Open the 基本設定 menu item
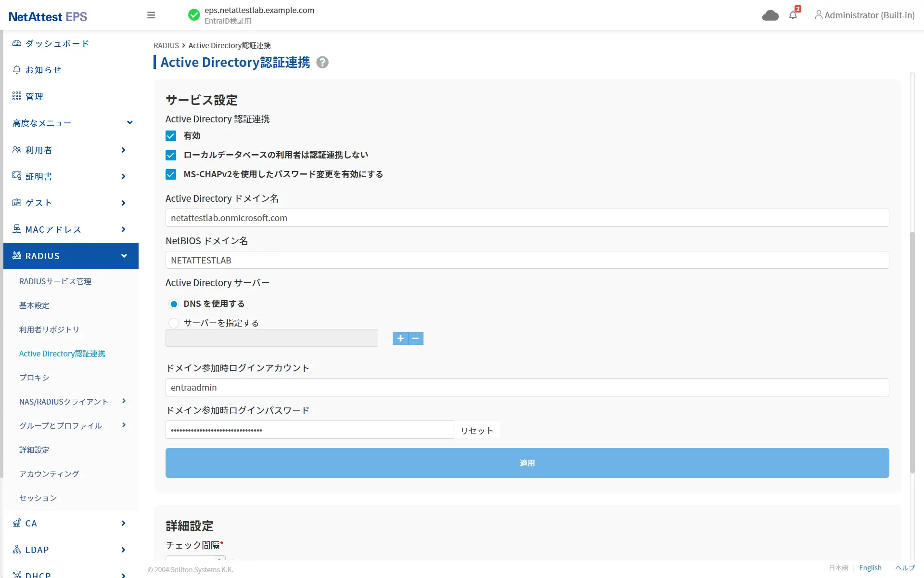The width and height of the screenshot is (924, 578). tap(34, 305)
